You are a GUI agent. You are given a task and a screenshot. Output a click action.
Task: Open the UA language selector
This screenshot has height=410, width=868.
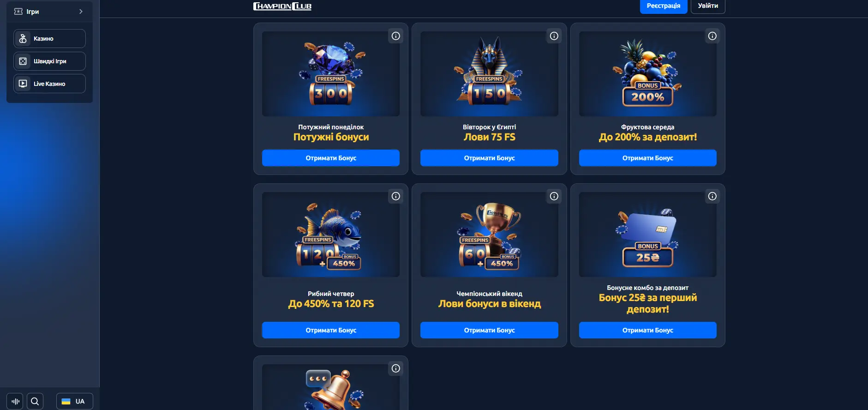point(75,401)
